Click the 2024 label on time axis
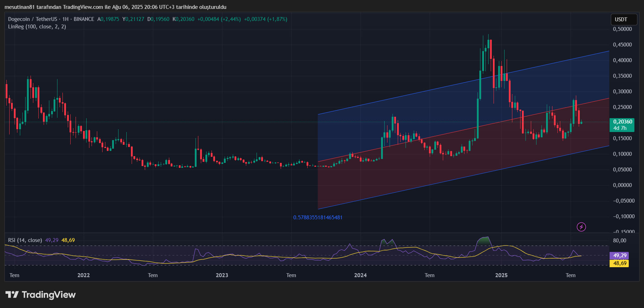Image resolution: width=644 pixels, height=308 pixels. tap(360, 275)
